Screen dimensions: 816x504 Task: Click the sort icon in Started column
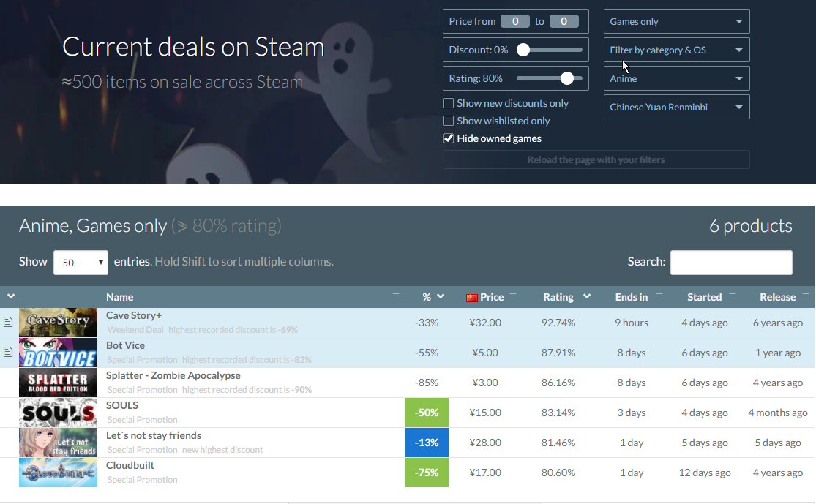point(733,296)
